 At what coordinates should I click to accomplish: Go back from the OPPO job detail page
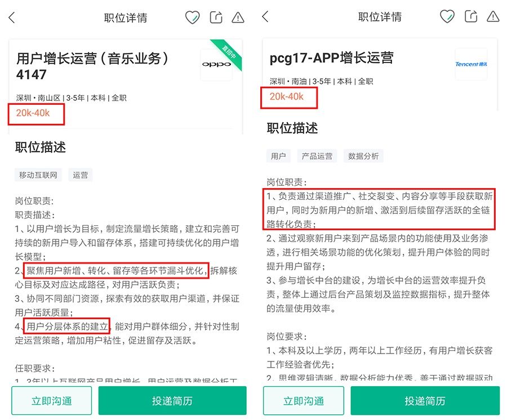pos(12,17)
